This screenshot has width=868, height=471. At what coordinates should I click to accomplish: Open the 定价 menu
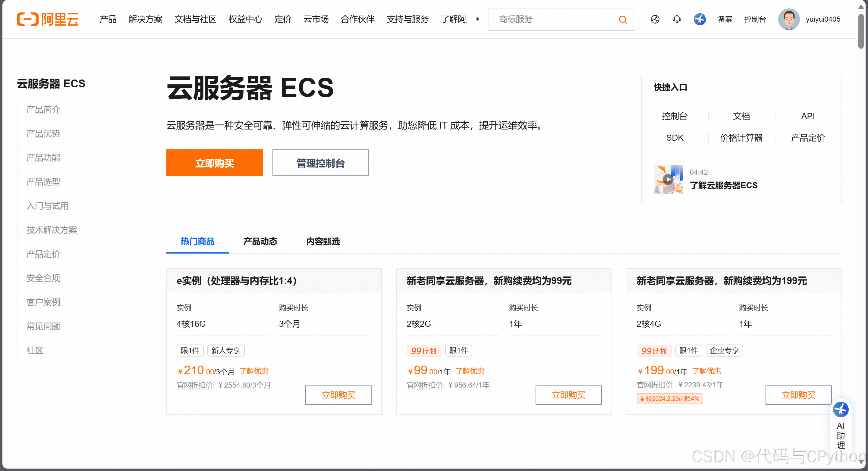pyautogui.click(x=283, y=19)
